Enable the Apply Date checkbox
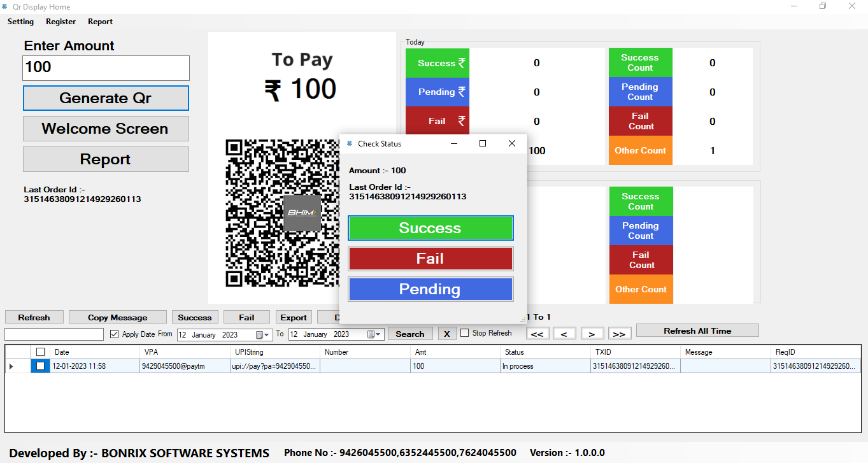868x463 pixels. (115, 334)
